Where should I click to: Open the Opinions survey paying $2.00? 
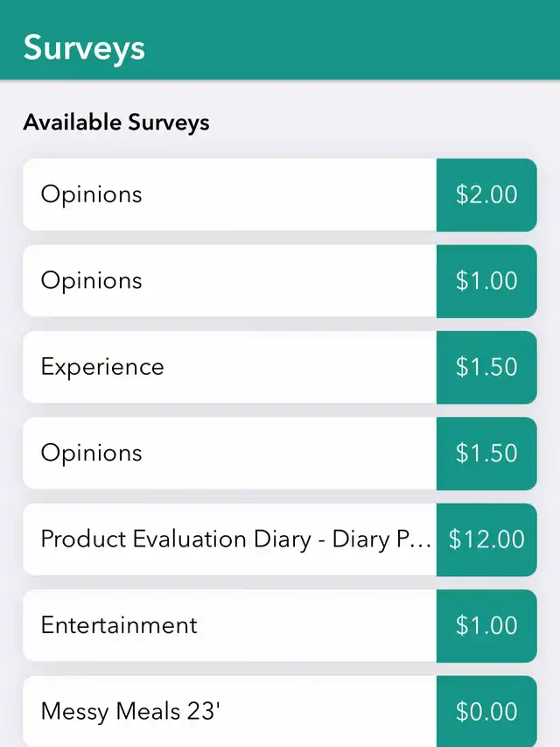[x=91, y=194]
